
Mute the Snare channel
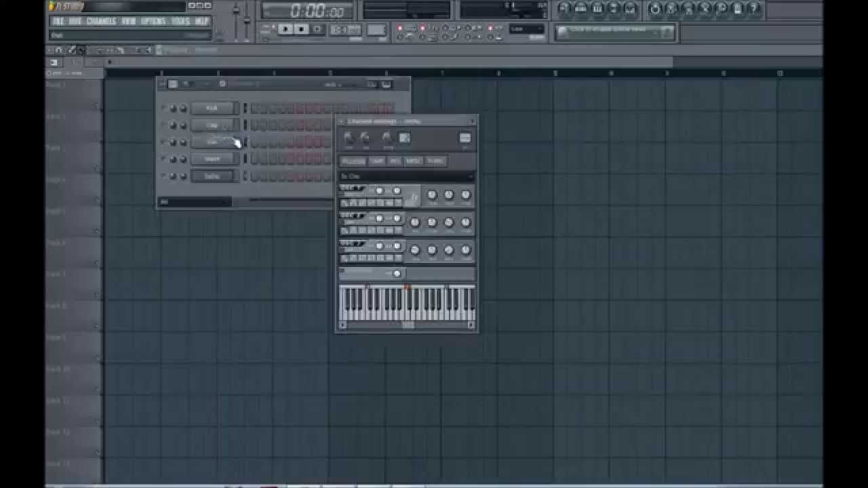(x=163, y=159)
